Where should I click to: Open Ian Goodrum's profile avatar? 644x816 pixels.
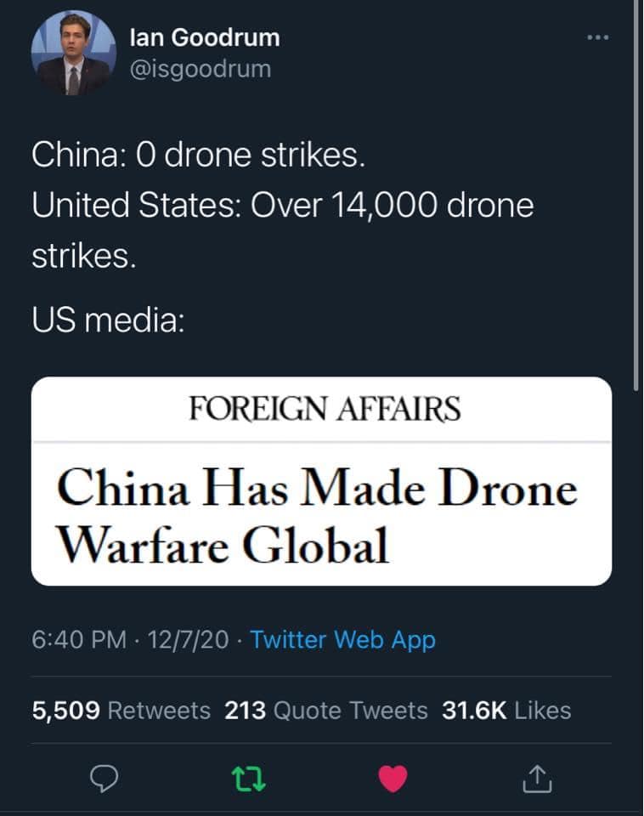click(x=72, y=54)
